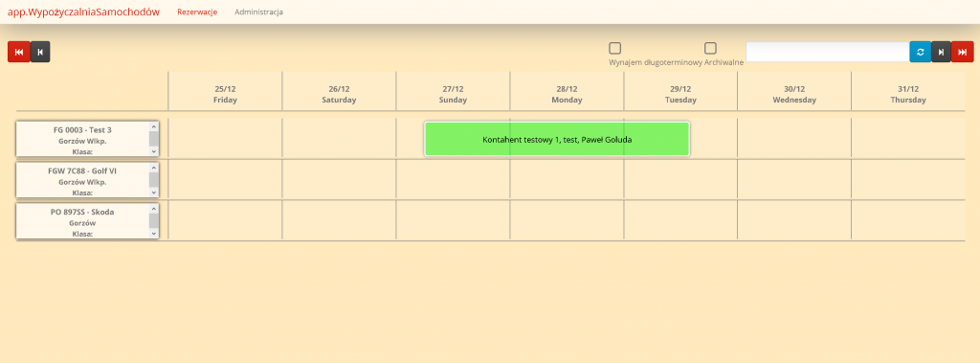Screen dimensions: 980x363
Task: Step forward one day with dark next button
Action: pyautogui.click(x=942, y=52)
